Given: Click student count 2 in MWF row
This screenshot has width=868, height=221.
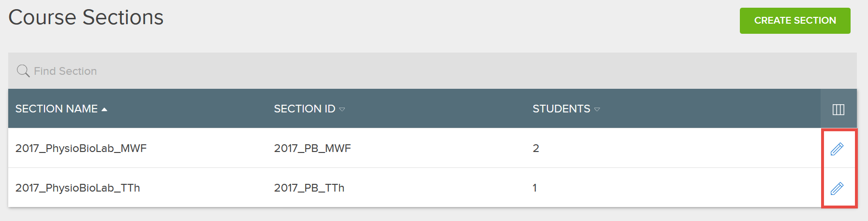Looking at the screenshot, I should tap(536, 148).
